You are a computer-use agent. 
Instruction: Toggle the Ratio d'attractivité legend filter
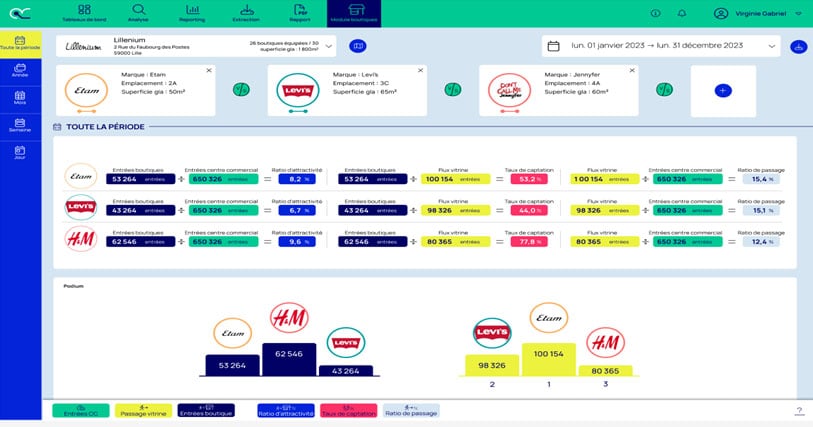(286, 410)
